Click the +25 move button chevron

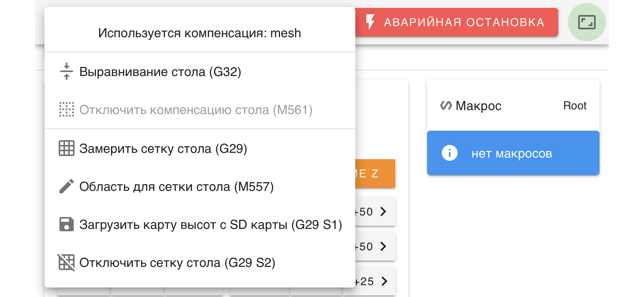pos(383,281)
